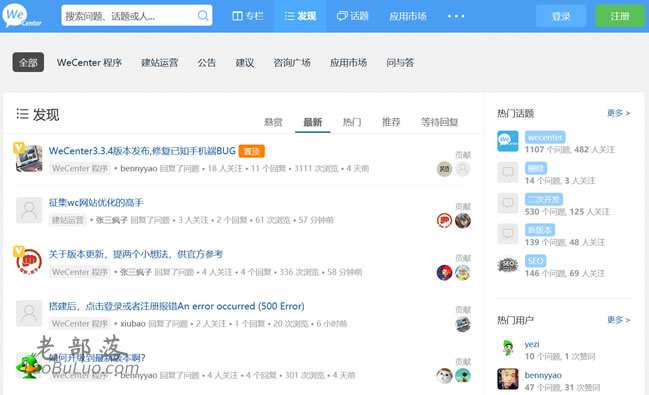Open yezi hot user profile

[x=532, y=344]
